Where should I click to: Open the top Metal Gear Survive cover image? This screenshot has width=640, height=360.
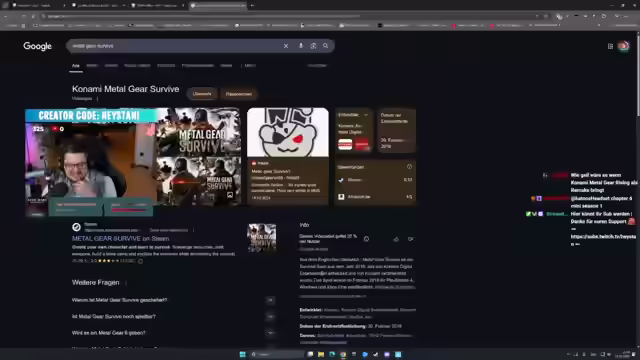[x=199, y=133]
